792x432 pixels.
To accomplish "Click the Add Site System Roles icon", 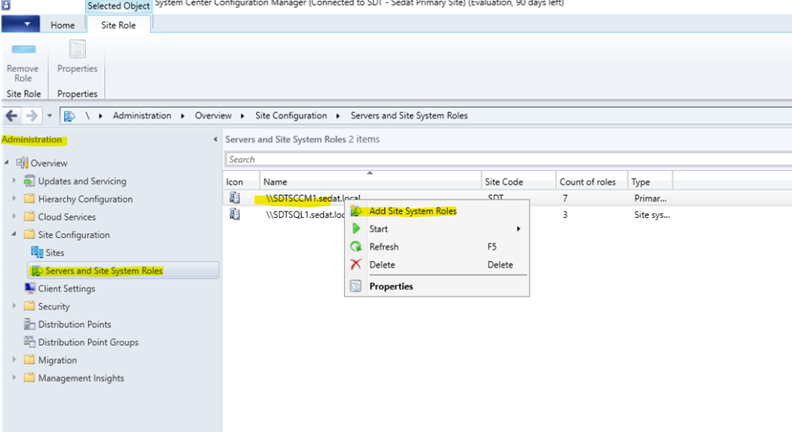I will (x=356, y=211).
